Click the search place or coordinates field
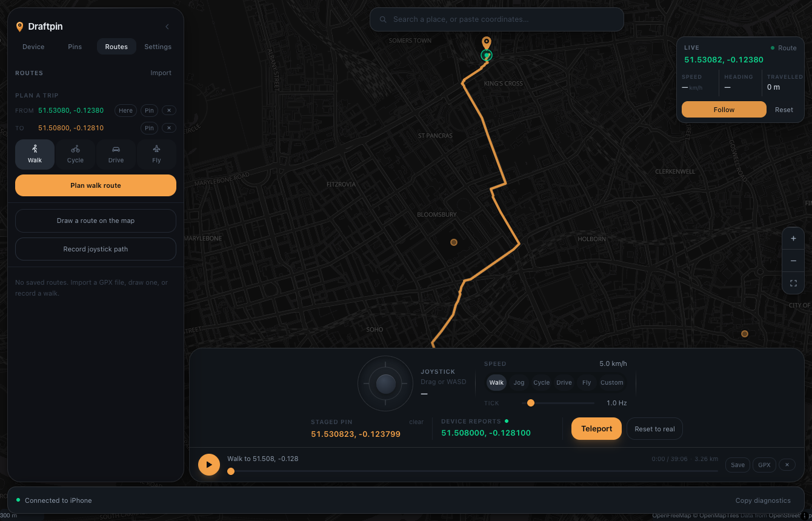Viewport: 812px width, 521px height. 497,19
